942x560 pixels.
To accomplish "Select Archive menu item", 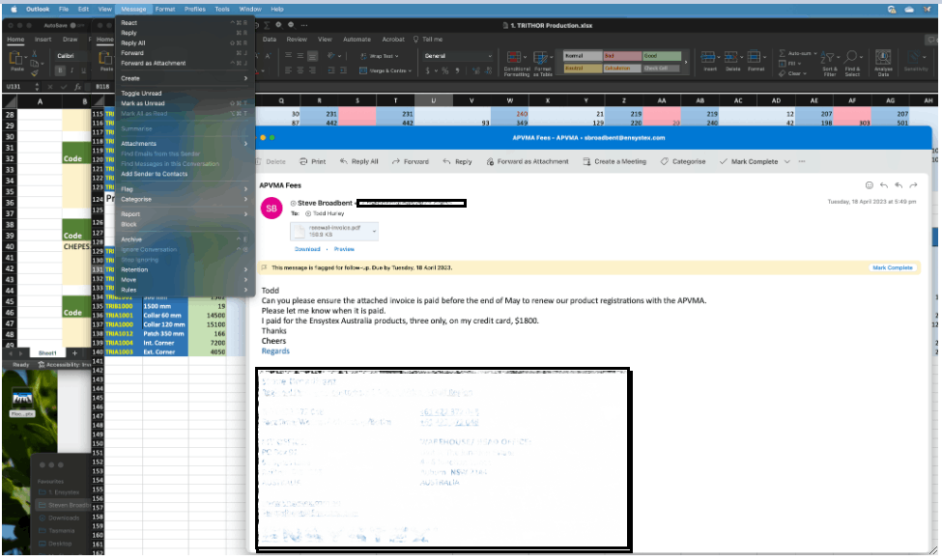I will 184,239.
